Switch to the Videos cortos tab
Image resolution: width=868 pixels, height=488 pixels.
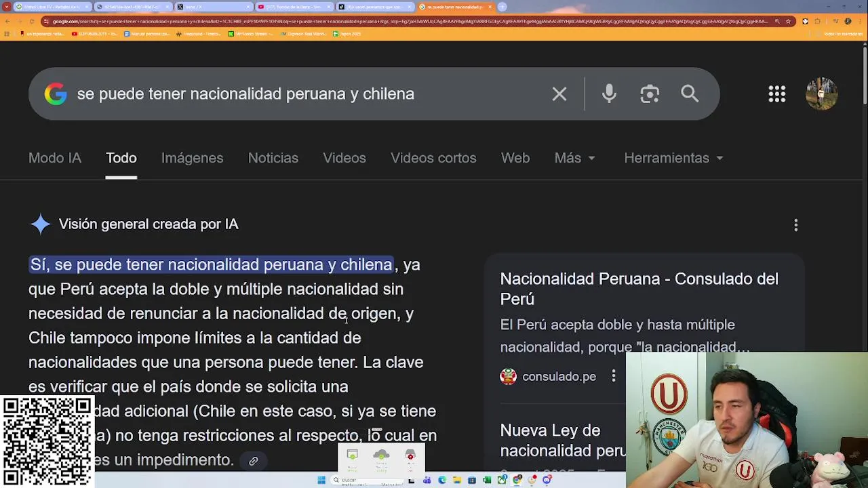click(x=433, y=158)
